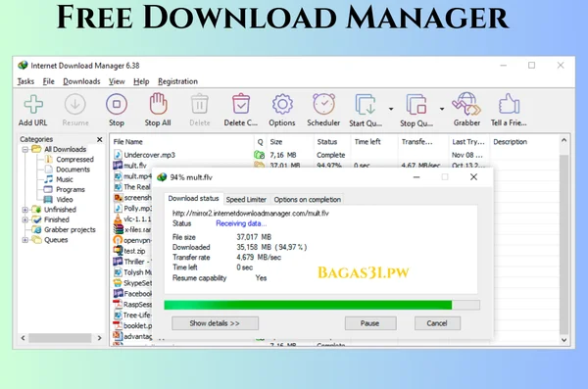Click the Stop Queue icon
The height and width of the screenshot is (389, 588).
pos(416,105)
